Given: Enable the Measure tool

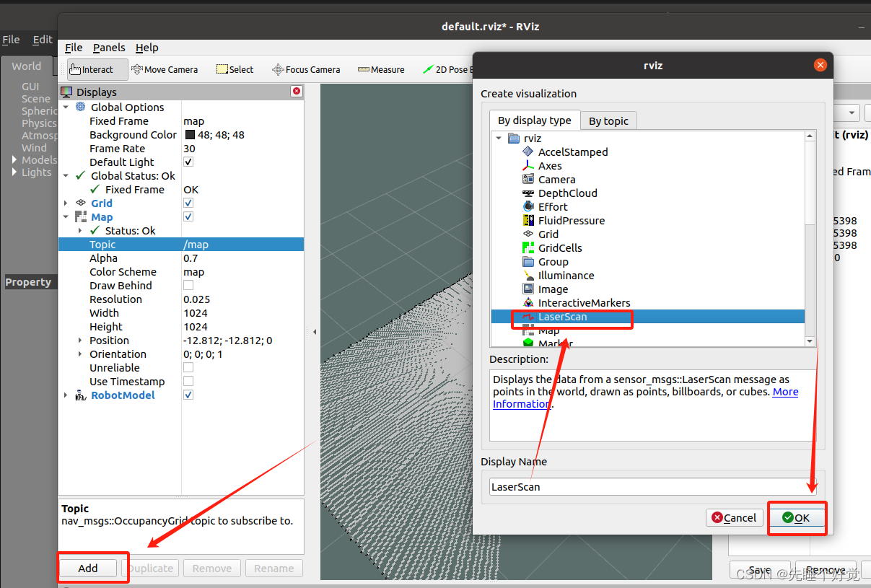Looking at the screenshot, I should coord(381,69).
